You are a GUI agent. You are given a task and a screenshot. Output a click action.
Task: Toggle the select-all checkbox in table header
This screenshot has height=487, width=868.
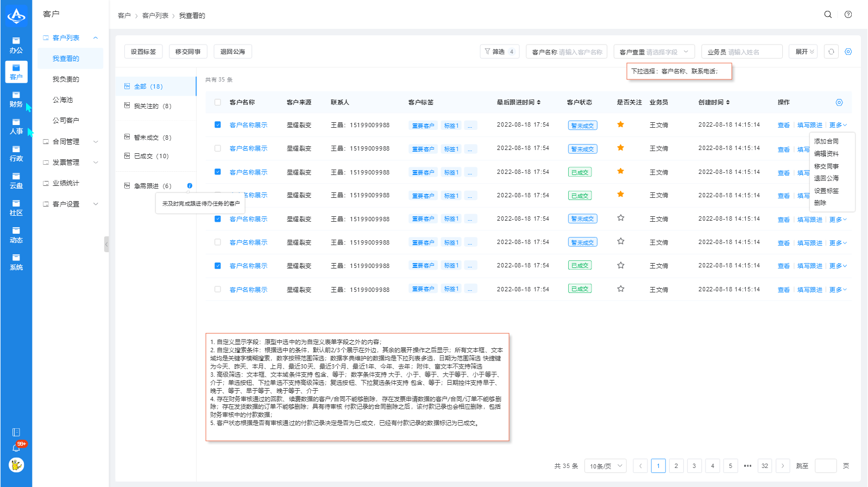tap(218, 102)
